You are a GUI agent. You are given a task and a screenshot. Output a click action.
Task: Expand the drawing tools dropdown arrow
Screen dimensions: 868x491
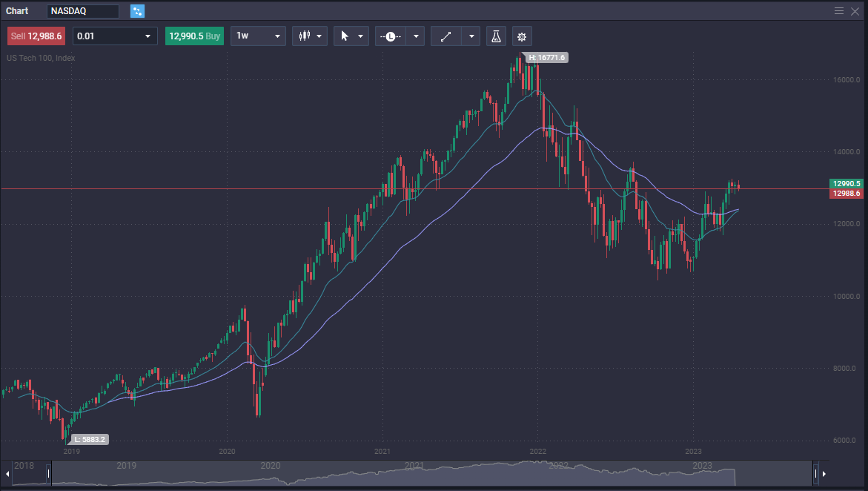click(x=471, y=36)
